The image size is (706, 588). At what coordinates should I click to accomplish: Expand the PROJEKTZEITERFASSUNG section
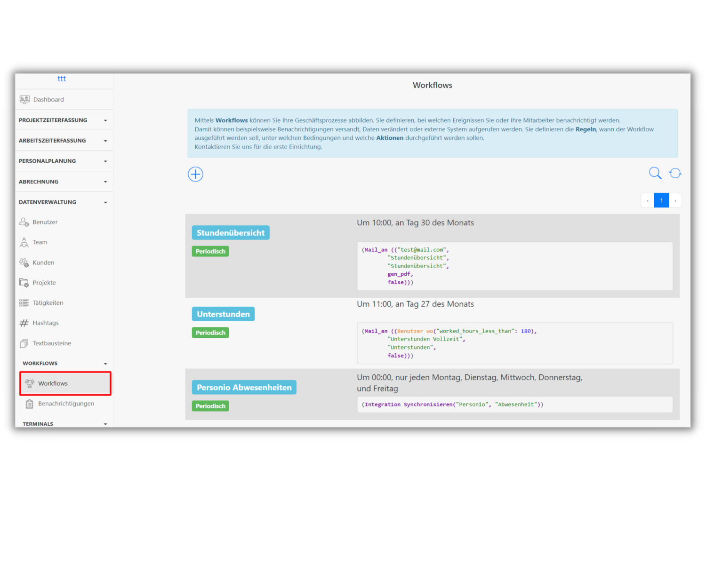coord(64,119)
